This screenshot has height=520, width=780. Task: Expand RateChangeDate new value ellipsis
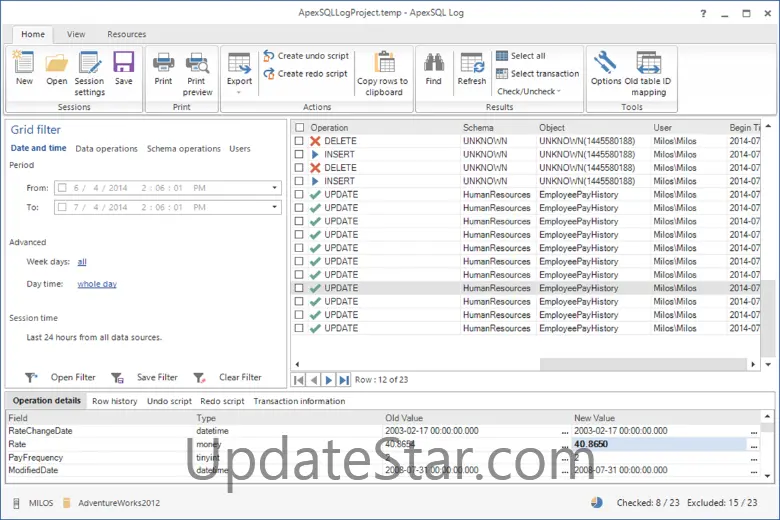point(754,431)
